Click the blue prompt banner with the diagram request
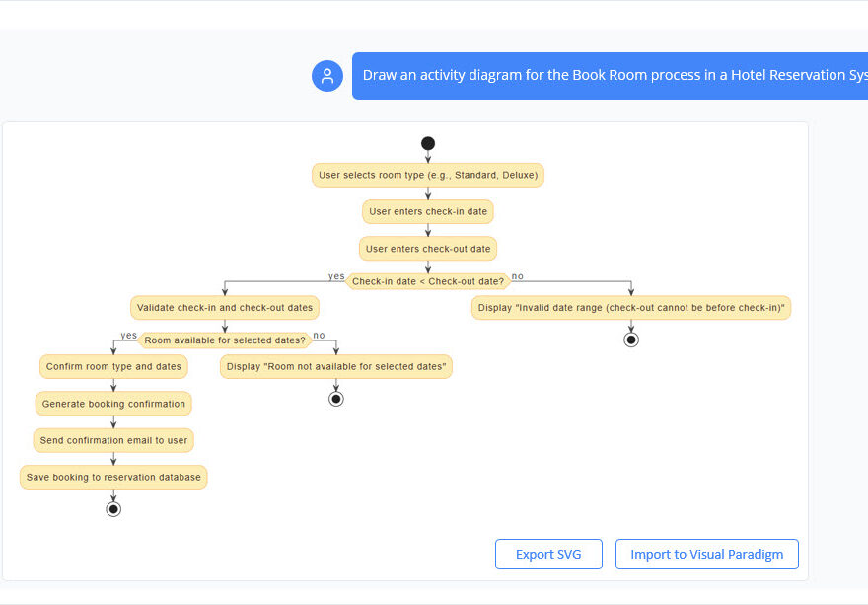 [612, 75]
